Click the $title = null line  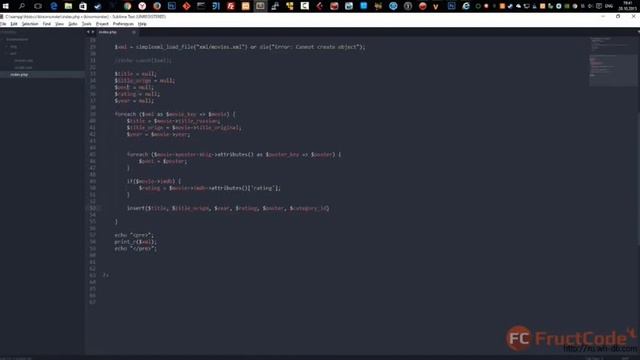click(x=136, y=74)
